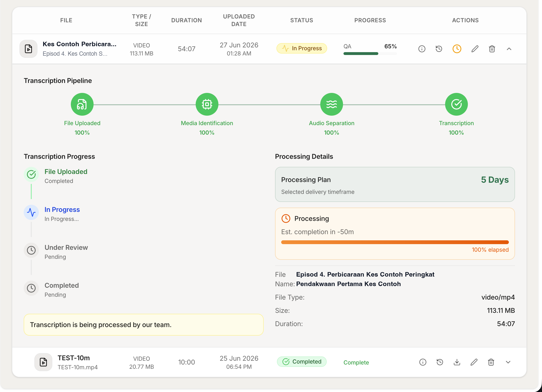Click the 20.77 MB size in TEST-10m row

click(x=141, y=367)
